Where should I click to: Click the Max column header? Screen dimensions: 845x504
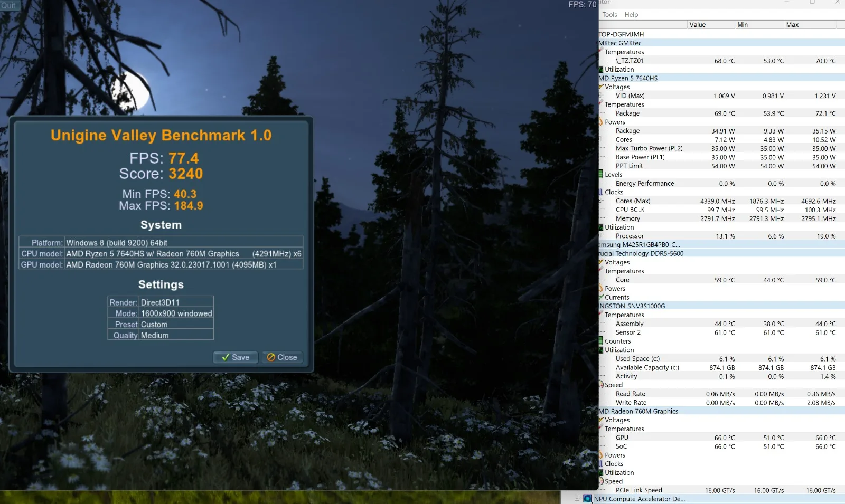[x=811, y=25]
